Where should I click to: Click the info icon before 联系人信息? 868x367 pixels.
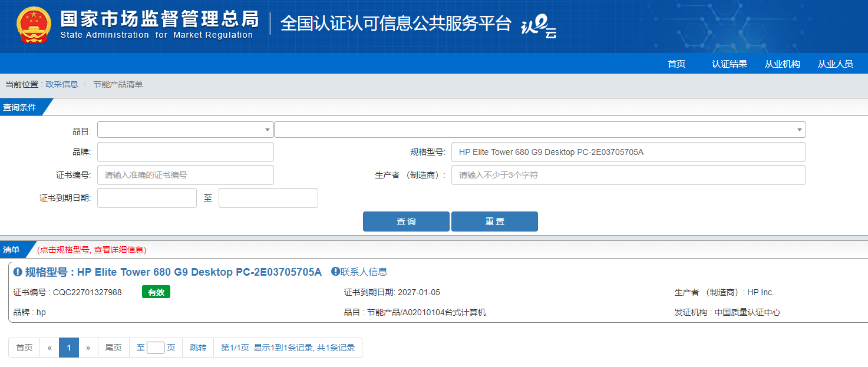[336, 272]
